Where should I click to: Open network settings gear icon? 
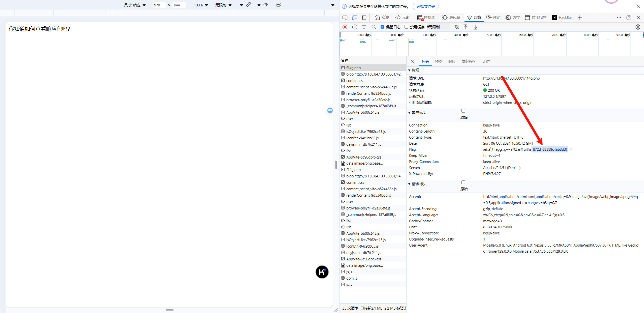coord(638,27)
